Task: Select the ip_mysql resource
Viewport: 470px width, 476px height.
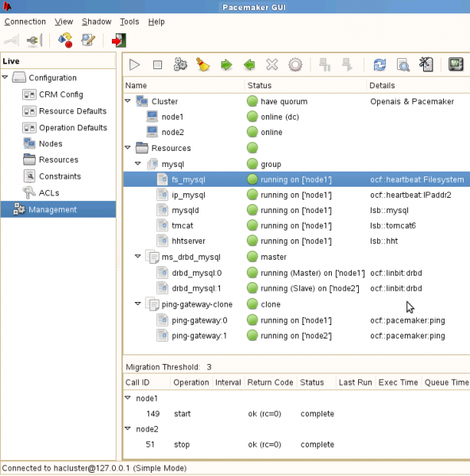Action: tap(297, 195)
